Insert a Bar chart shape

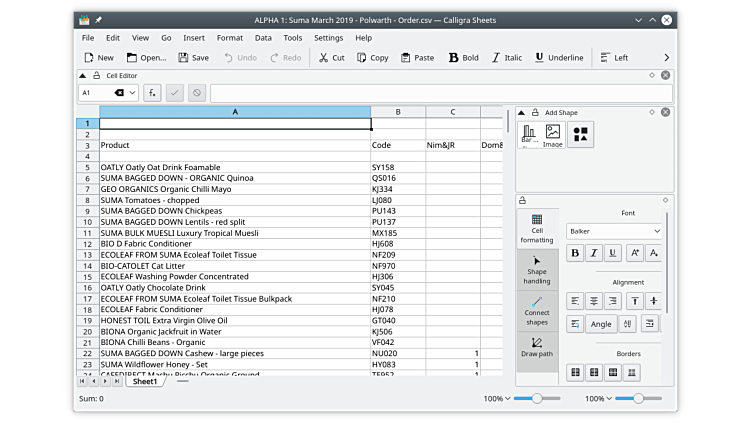point(528,134)
